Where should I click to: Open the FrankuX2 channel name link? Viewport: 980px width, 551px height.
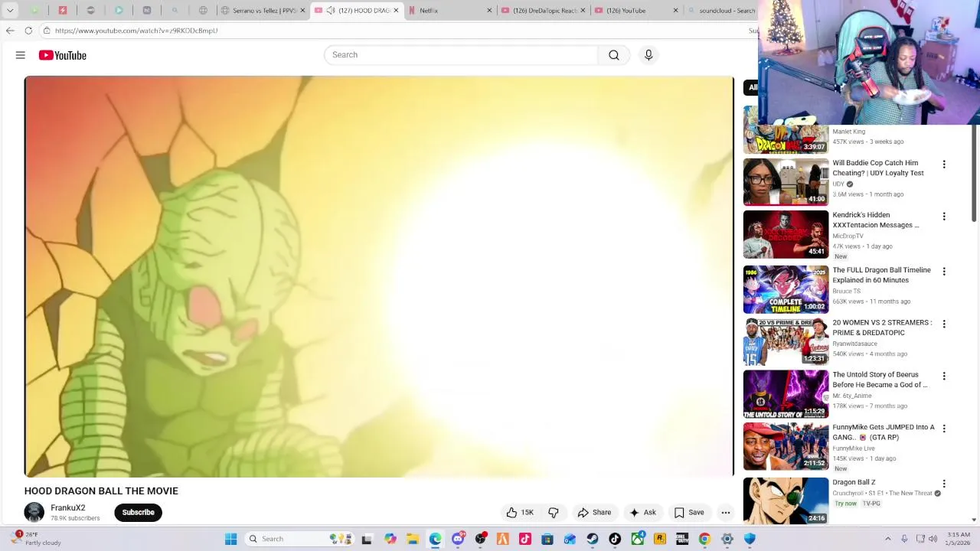click(68, 508)
